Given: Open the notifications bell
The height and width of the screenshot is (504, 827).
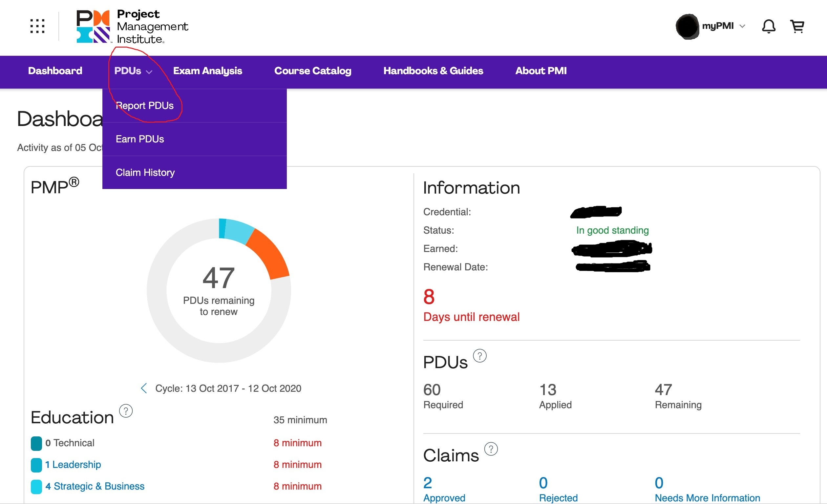Looking at the screenshot, I should point(768,26).
